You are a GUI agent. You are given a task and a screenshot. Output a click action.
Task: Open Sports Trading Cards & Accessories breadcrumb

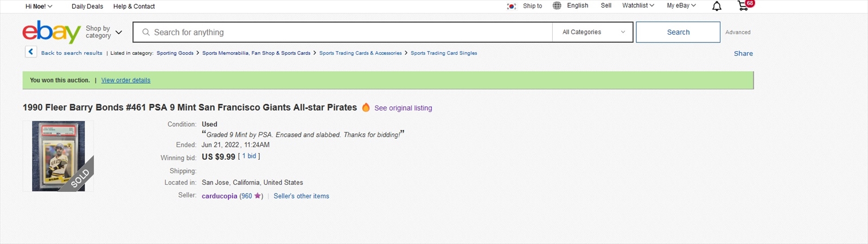360,53
